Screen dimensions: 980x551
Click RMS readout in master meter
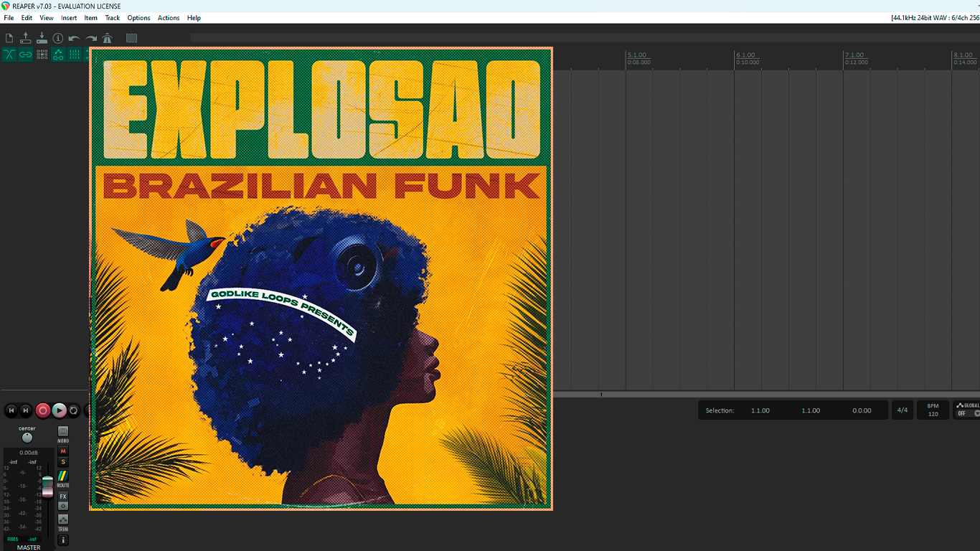(x=13, y=539)
